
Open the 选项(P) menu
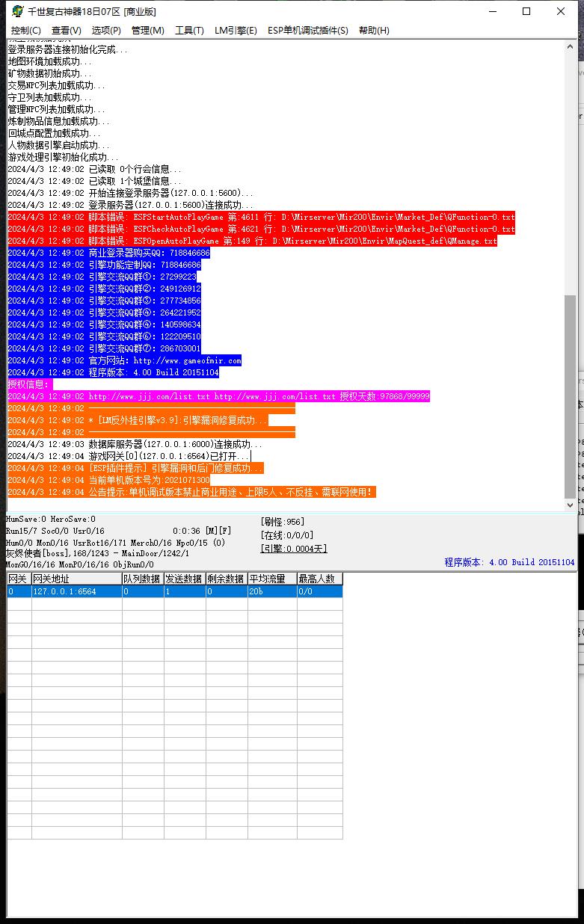coord(106,30)
